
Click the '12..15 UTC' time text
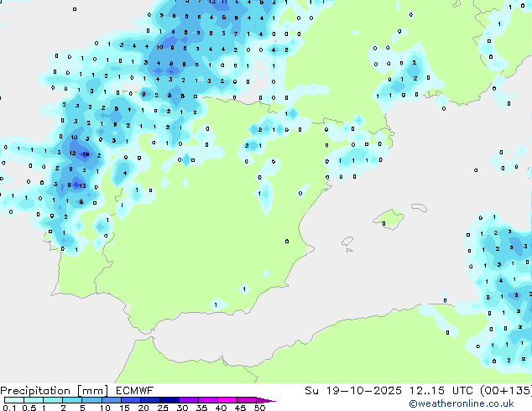441,391
